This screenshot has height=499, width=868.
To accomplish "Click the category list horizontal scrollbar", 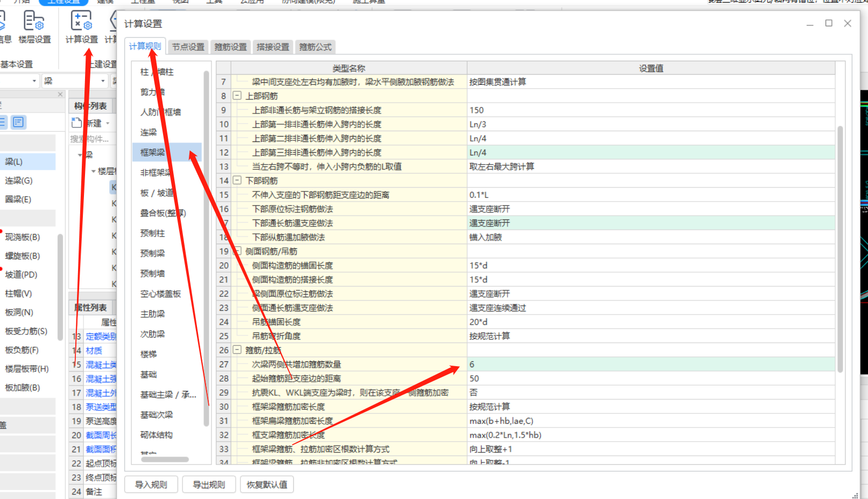I will pyautogui.click(x=165, y=459).
